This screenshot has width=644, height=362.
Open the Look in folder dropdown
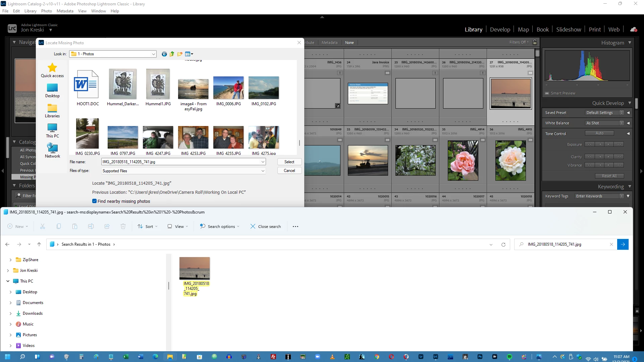pyautogui.click(x=153, y=54)
